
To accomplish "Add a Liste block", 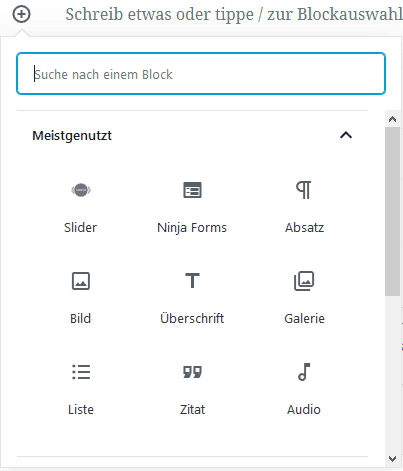I will click(x=81, y=389).
